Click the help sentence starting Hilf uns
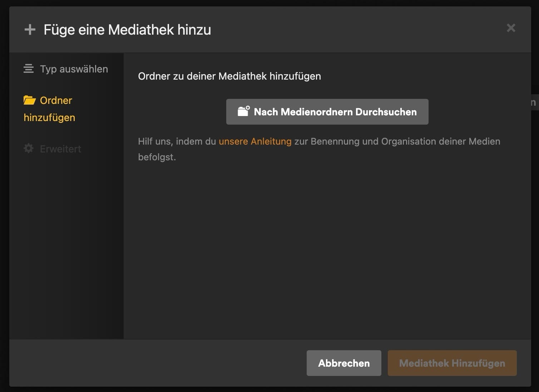Screen dimensions: 539x392 [x=319, y=149]
